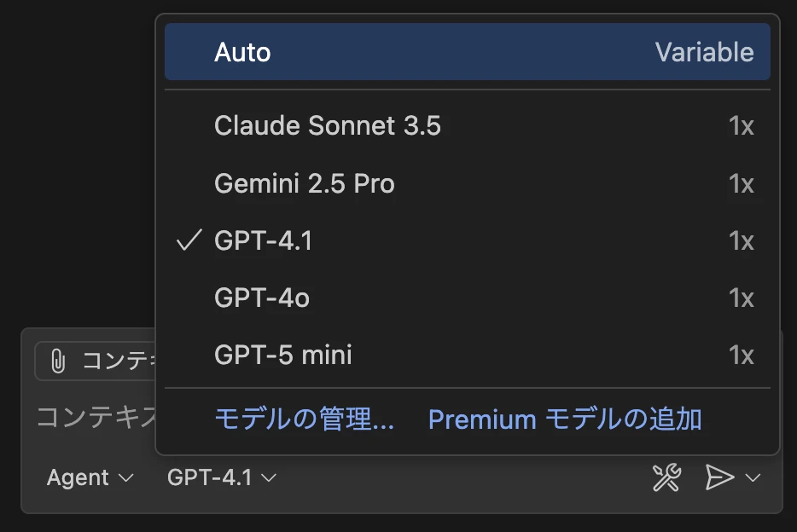
Task: Open the Agent mode dropdown
Action: point(90,478)
